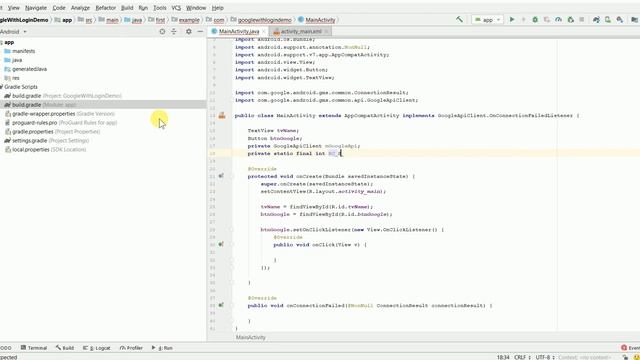Hide the Project tool window

(x=200, y=31)
